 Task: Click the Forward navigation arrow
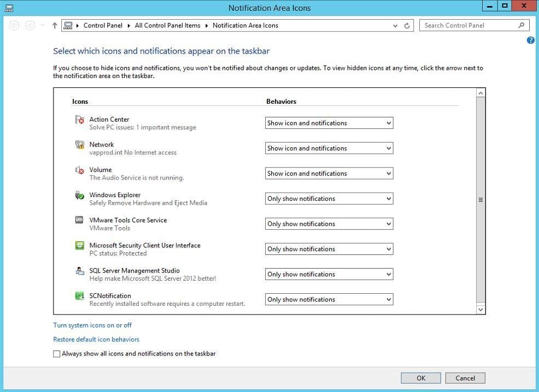30,26
